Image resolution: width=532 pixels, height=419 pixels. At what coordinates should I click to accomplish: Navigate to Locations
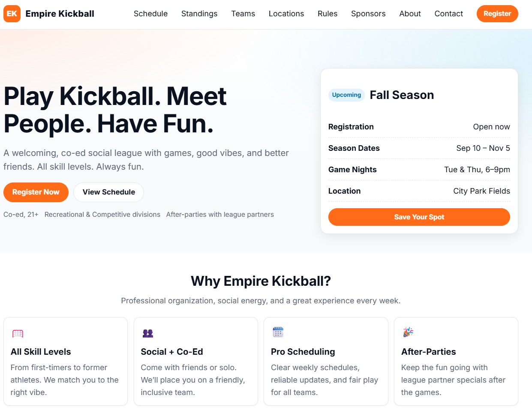tap(286, 14)
